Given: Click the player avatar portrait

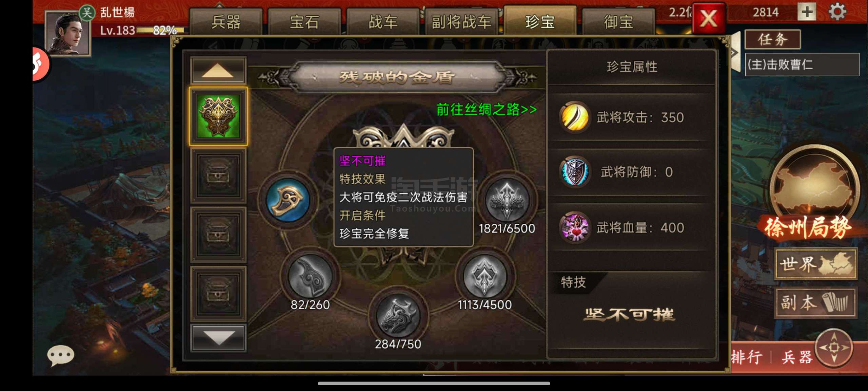Looking at the screenshot, I should 68,33.
